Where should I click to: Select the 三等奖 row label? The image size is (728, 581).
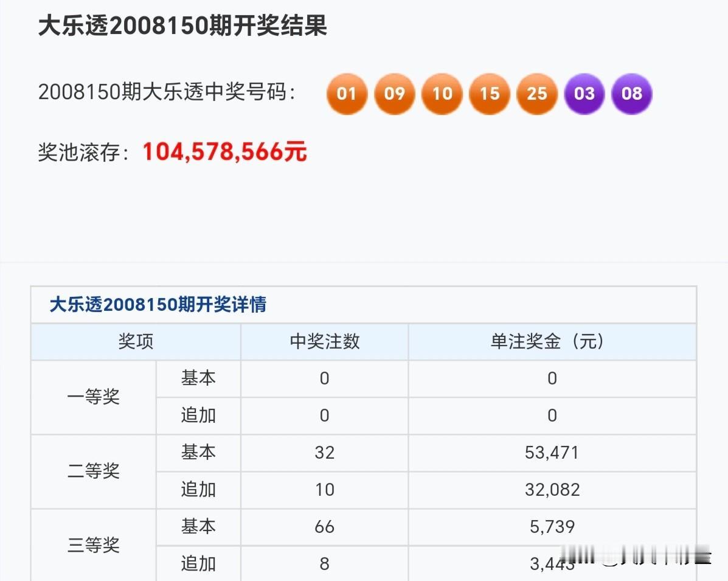point(93,544)
